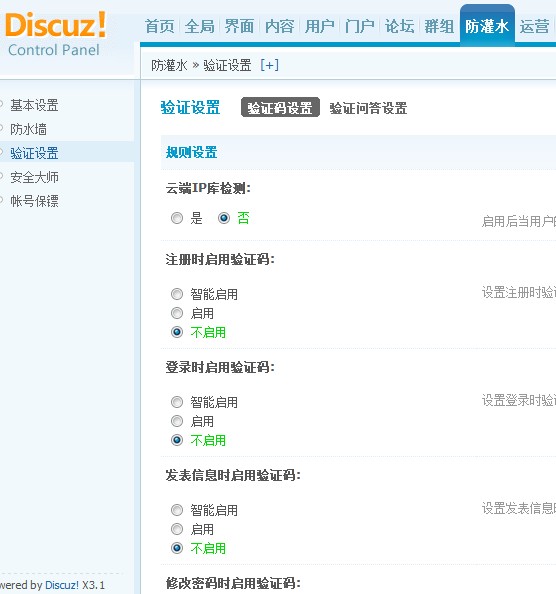Image resolution: width=556 pixels, height=594 pixels.
Task: Open 防水墙 in the sidebar
Action: [x=28, y=129]
